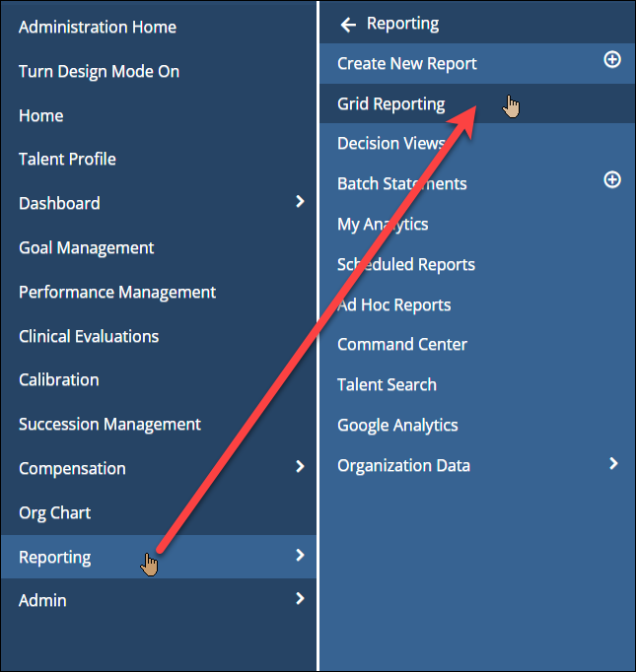Expand the Organization Data chevron
The image size is (636, 672).
[x=613, y=463]
